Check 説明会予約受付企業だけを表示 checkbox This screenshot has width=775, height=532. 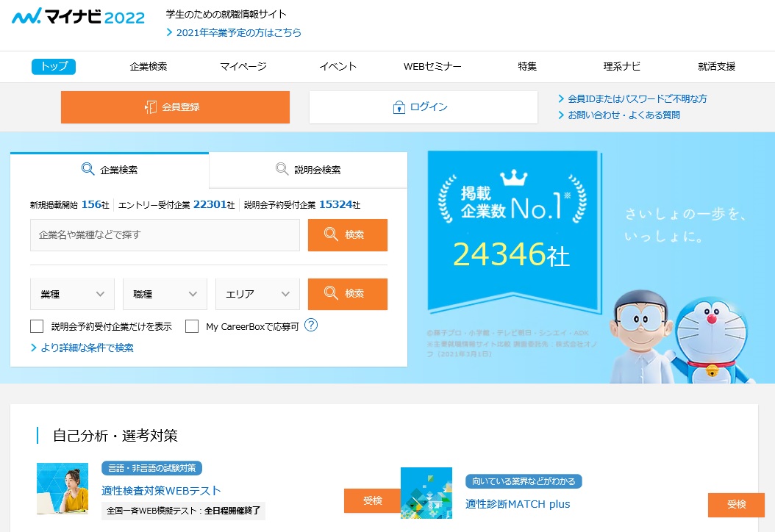37,326
